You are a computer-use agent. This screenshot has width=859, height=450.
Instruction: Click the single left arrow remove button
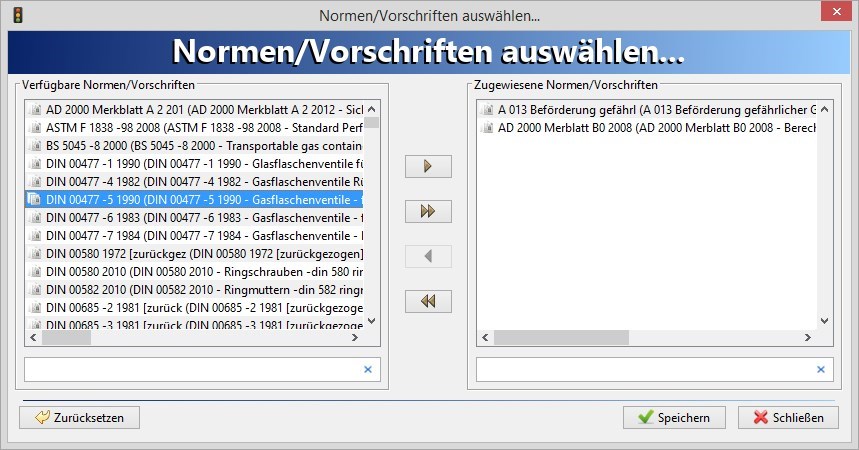pyautogui.click(x=428, y=256)
